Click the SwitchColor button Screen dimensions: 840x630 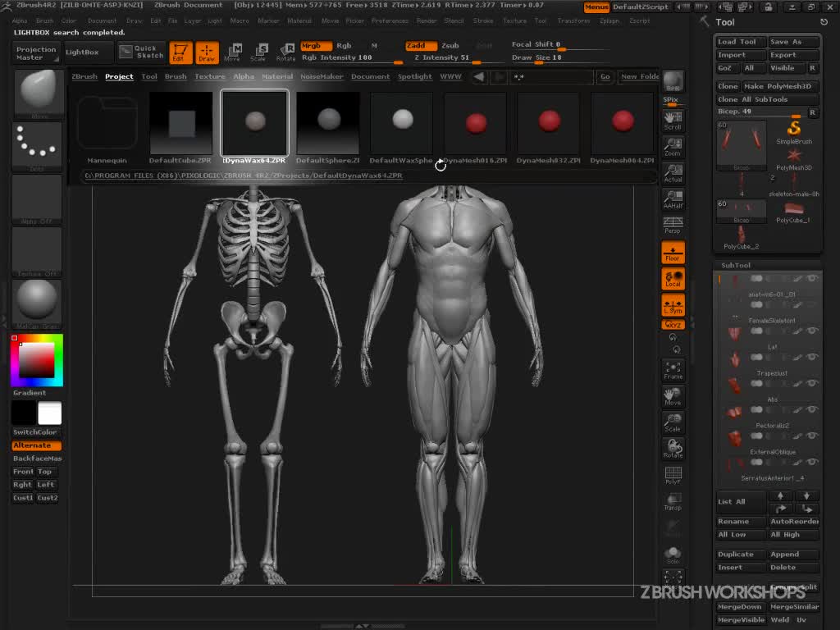click(36, 432)
